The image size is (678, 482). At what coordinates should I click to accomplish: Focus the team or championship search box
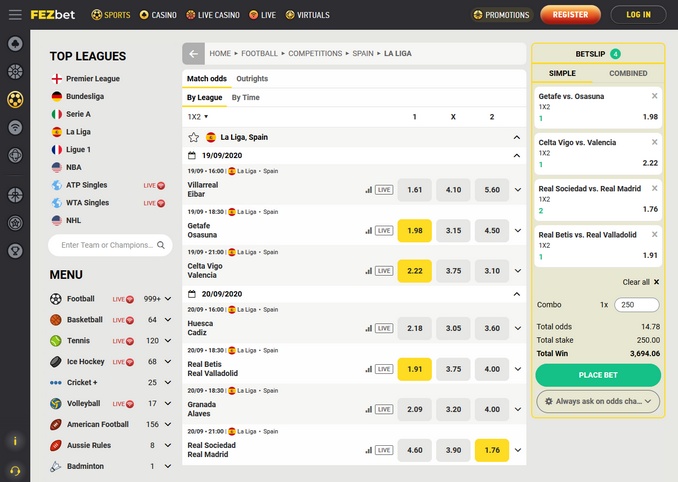[110, 245]
